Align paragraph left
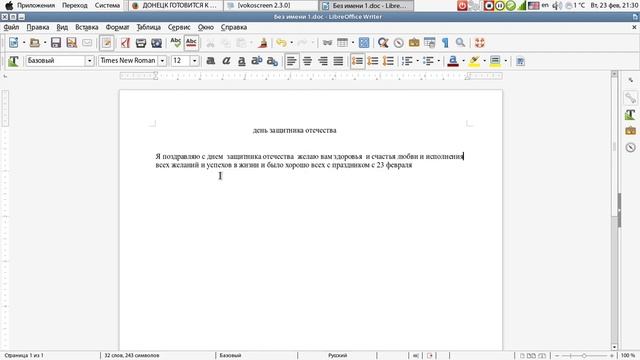Screen dimensions: 640x360 (291, 61)
